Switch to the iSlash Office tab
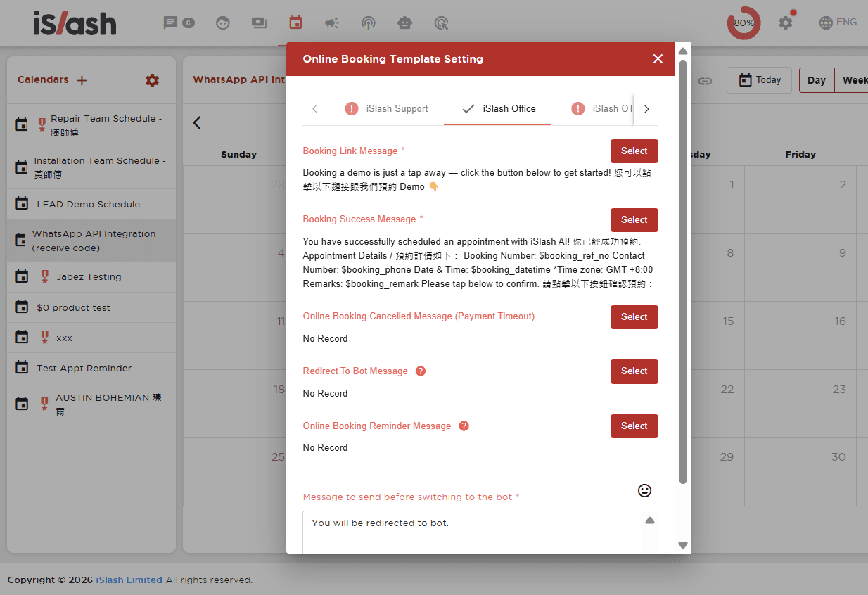Image resolution: width=868 pixels, height=595 pixels. [498, 108]
